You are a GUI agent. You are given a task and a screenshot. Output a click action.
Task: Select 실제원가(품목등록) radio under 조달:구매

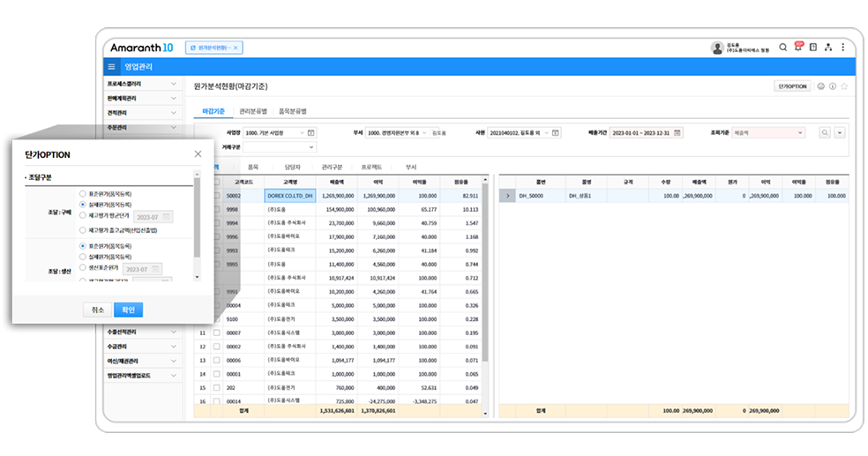pyautogui.click(x=83, y=205)
